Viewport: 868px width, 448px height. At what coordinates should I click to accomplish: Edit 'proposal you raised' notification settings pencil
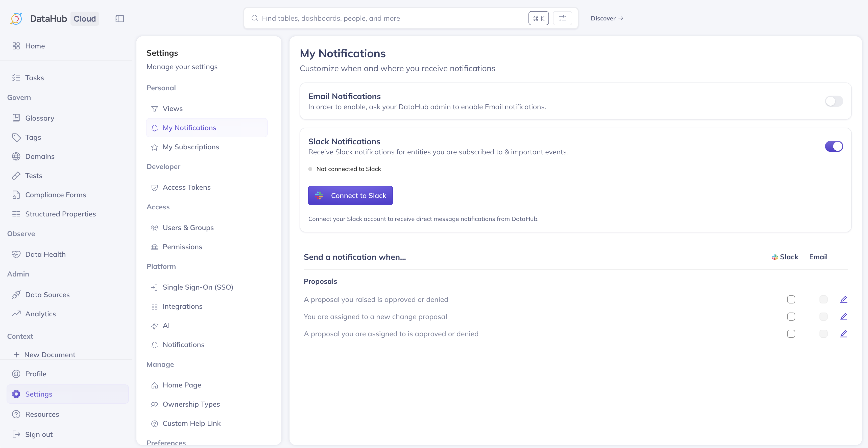click(x=843, y=299)
